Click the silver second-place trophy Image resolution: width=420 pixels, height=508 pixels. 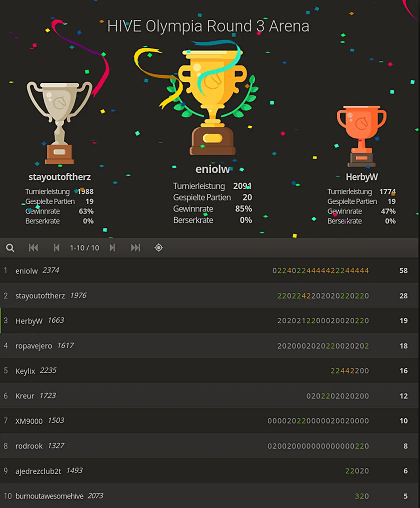[59, 123]
